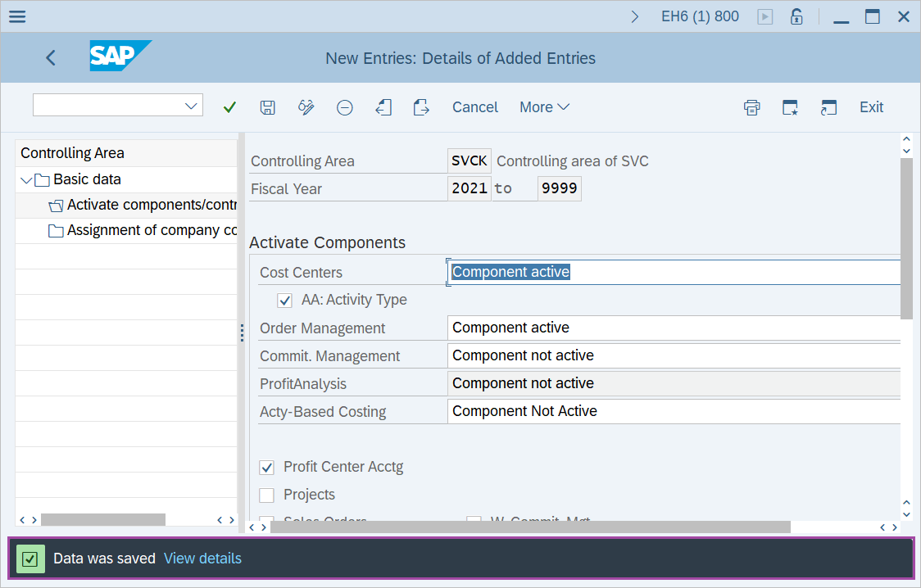Viewport: 921px width, 588px height.
Task: Click the Cancel button
Action: [x=475, y=107]
